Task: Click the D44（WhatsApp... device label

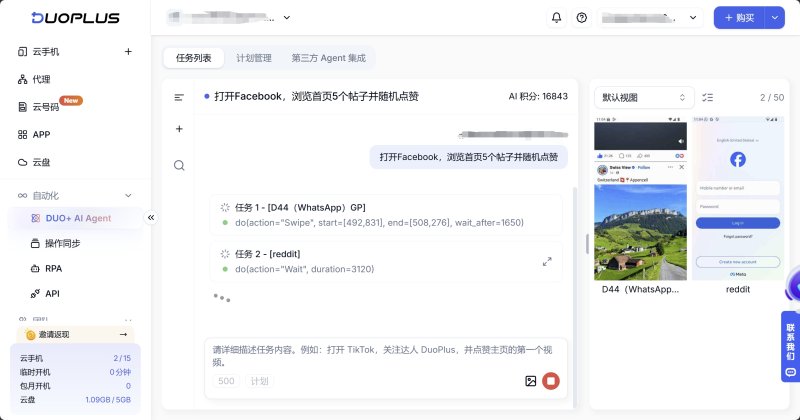Action: point(640,289)
